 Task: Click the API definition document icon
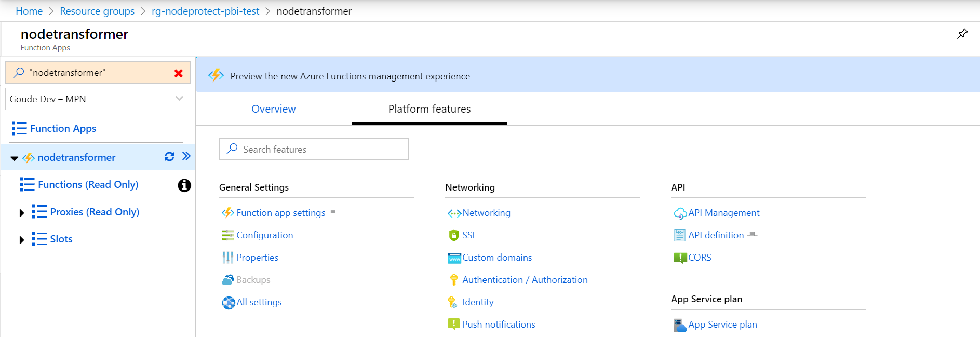[x=680, y=235]
